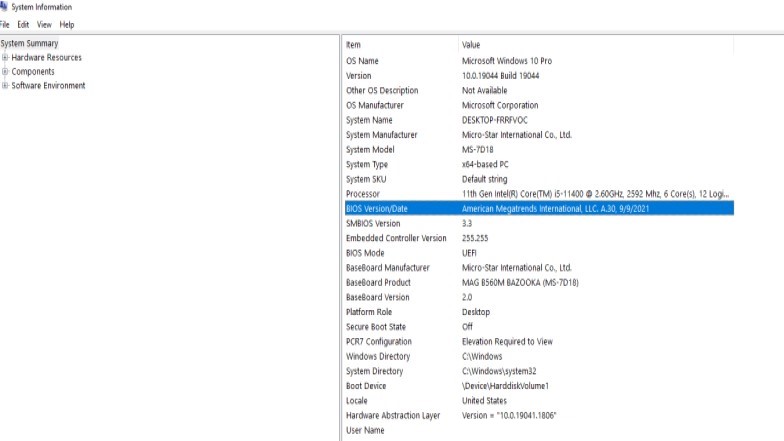The width and height of the screenshot is (784, 441).
Task: Select the System Model row
Action: coord(540,150)
